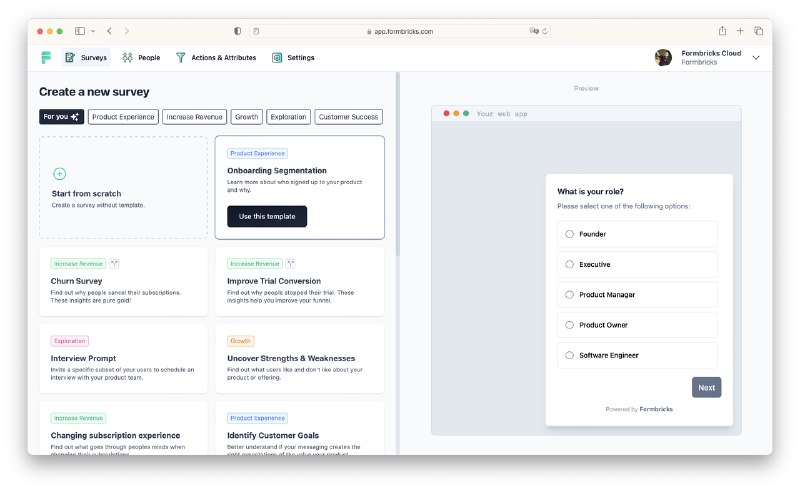Screen dimensions: 800x491
Task: Open Uncover Strengths & Weaknesses template
Action: (x=299, y=359)
